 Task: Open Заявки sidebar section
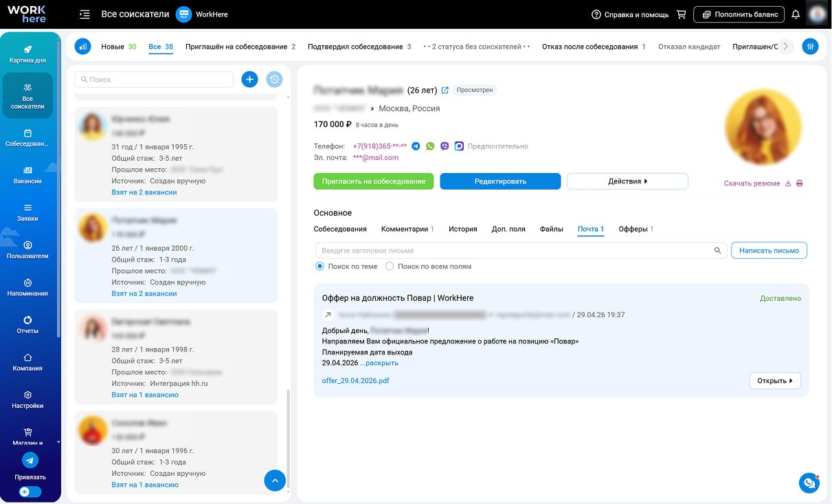pyautogui.click(x=27, y=212)
